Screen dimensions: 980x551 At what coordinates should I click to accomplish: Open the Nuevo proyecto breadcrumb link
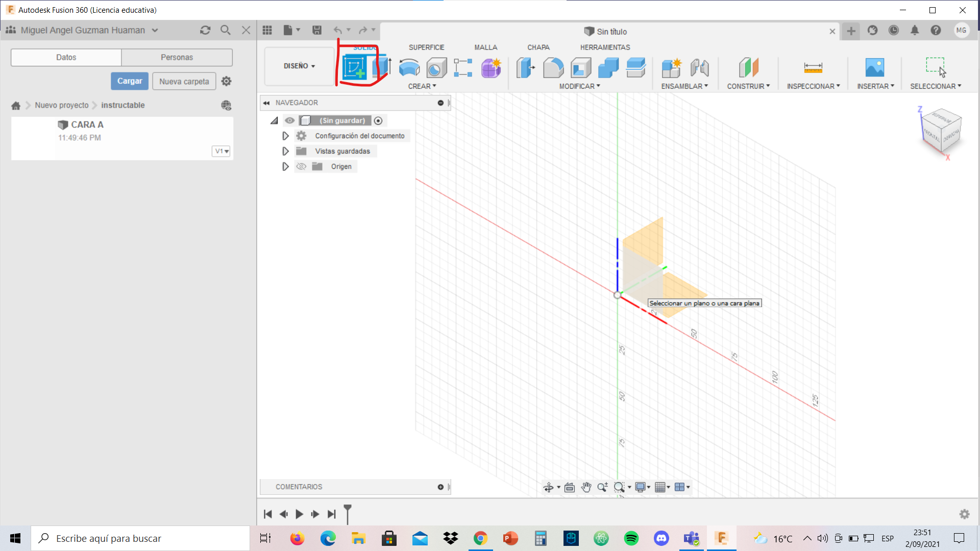pyautogui.click(x=62, y=105)
